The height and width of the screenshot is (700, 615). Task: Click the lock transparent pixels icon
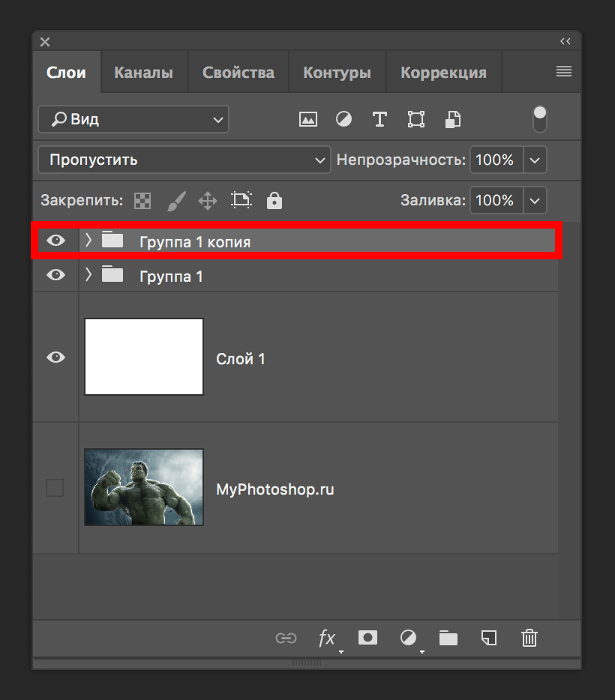(142, 201)
